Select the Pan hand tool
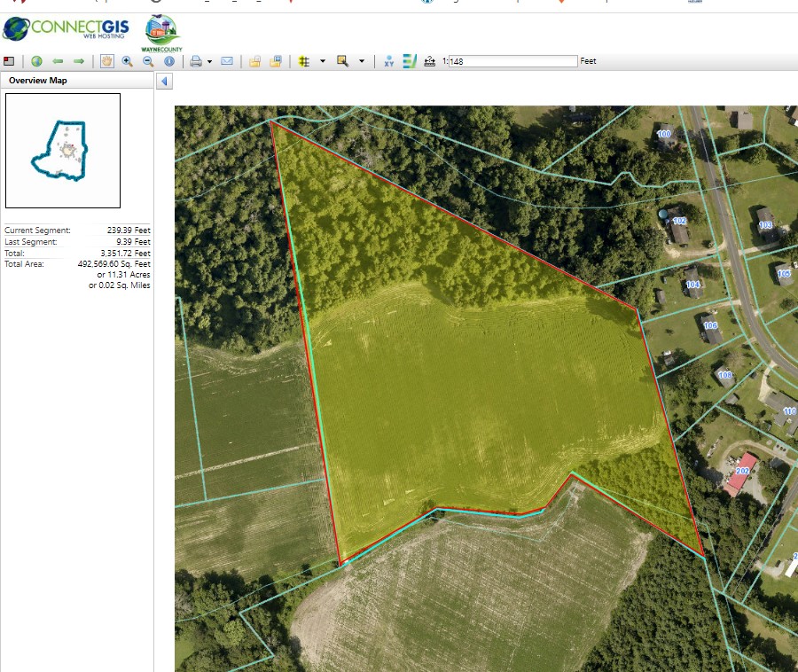The height and width of the screenshot is (672, 798). [x=106, y=61]
